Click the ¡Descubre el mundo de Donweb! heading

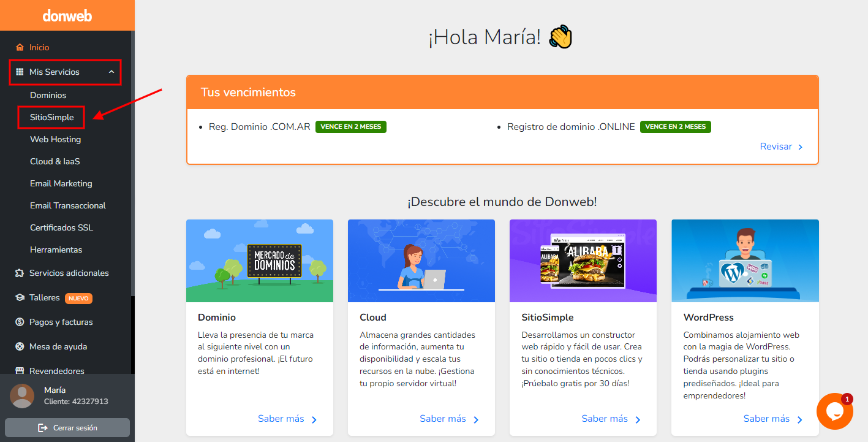(502, 202)
